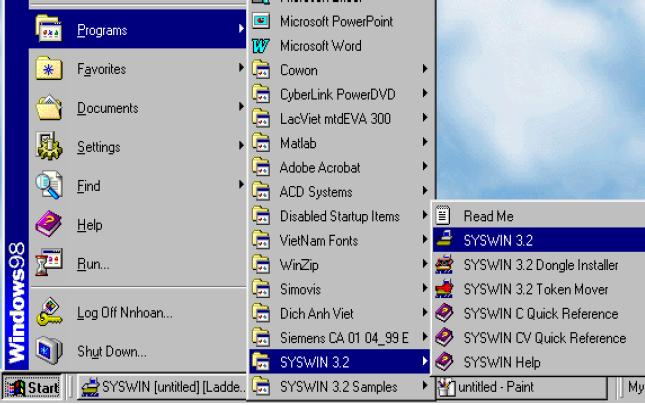This screenshot has height=405, width=645.
Task: Open the Programs menu entry
Action: pos(138,29)
